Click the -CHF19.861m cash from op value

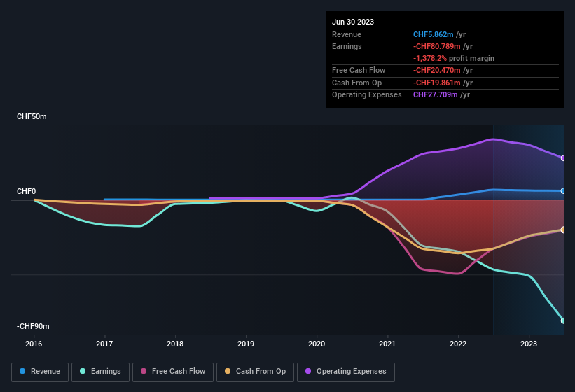[x=437, y=83]
